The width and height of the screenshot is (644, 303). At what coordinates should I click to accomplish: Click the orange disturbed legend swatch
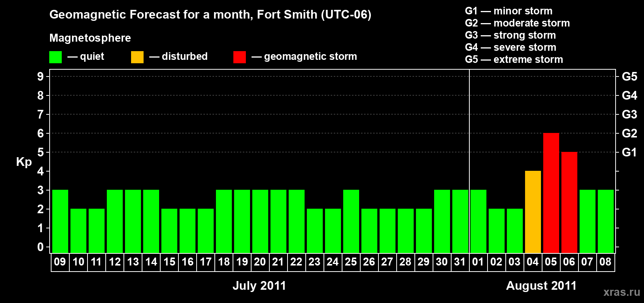137,57
